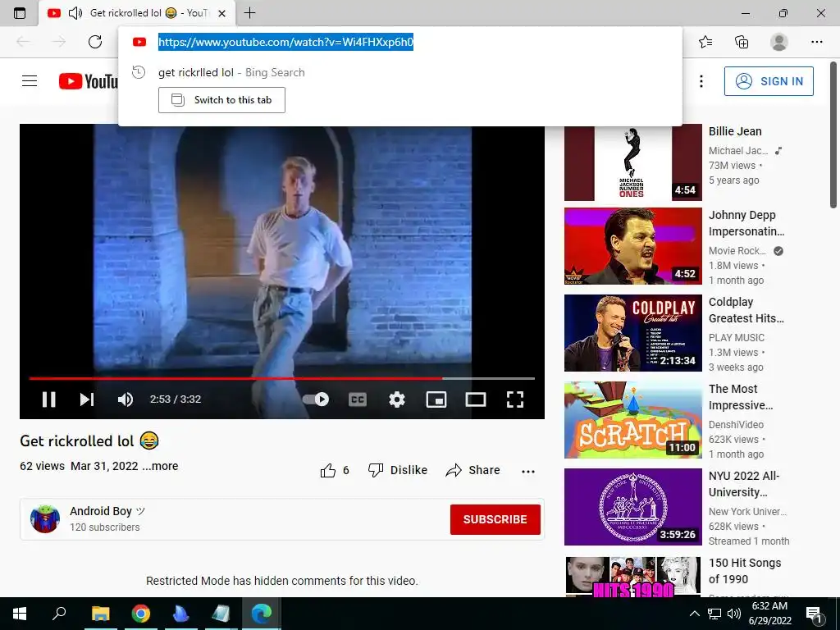Click the 'PLAY MUSIC' channel name
840x630 pixels.
737,337
